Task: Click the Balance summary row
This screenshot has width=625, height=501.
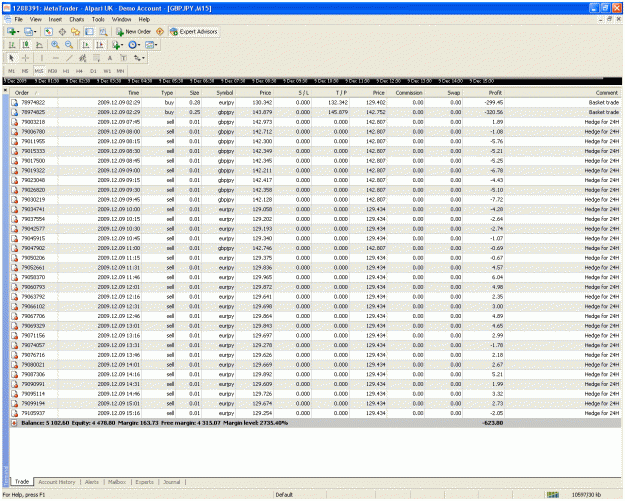Action: coord(315,423)
